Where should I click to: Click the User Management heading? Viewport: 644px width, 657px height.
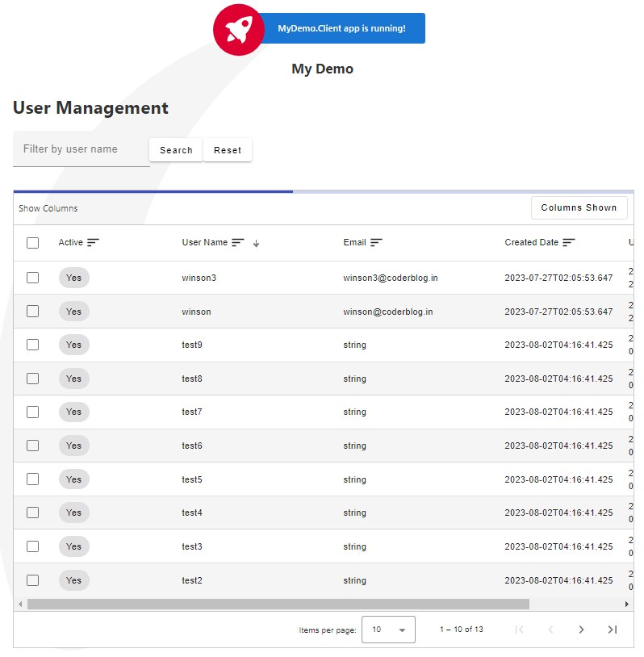point(90,107)
